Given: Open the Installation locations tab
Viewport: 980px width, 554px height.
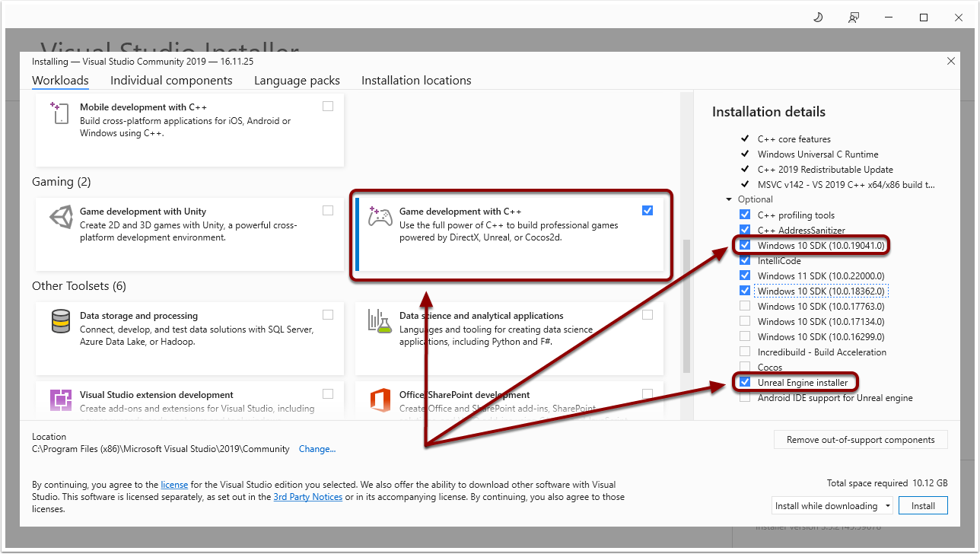Looking at the screenshot, I should (416, 81).
